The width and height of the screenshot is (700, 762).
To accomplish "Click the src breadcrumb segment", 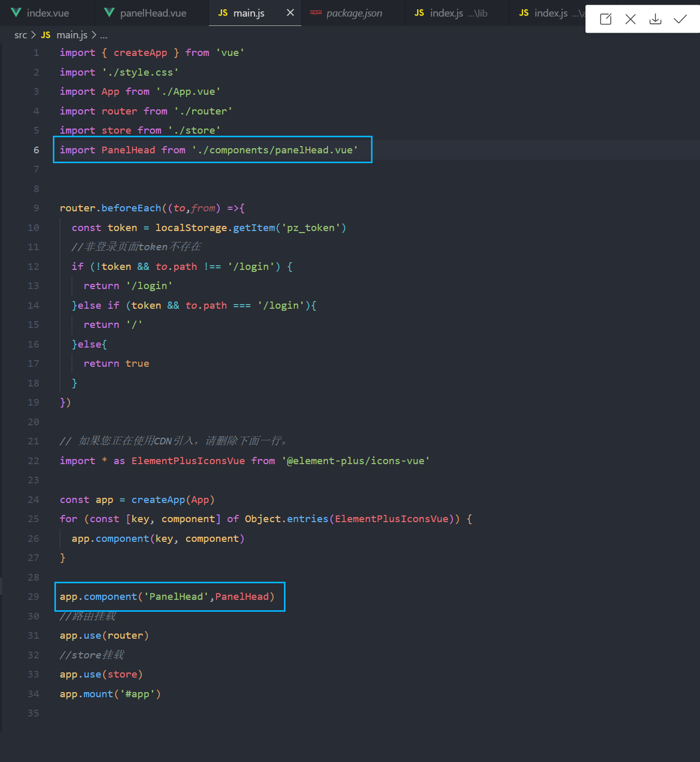I will pos(21,35).
